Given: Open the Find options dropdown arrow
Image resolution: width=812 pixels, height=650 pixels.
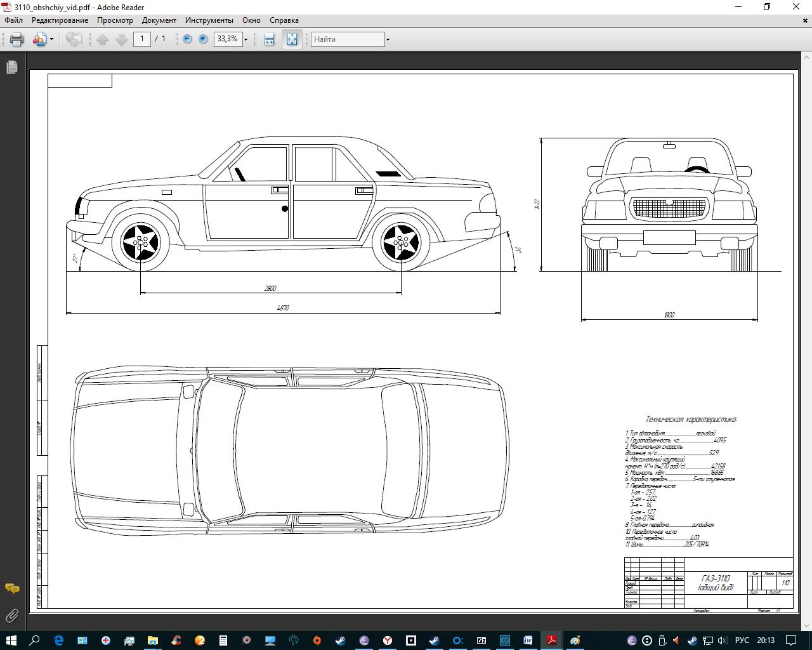Looking at the screenshot, I should (x=388, y=39).
